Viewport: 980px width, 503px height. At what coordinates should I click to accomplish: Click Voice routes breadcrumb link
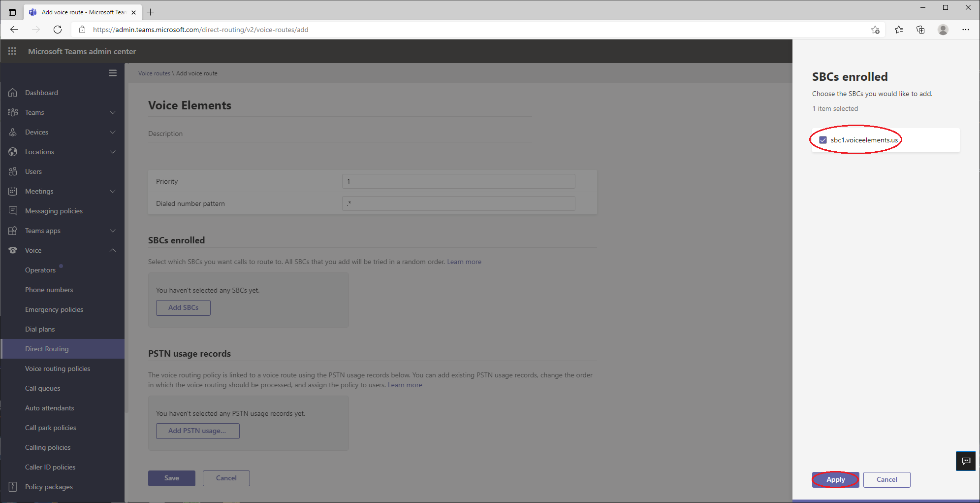[154, 73]
